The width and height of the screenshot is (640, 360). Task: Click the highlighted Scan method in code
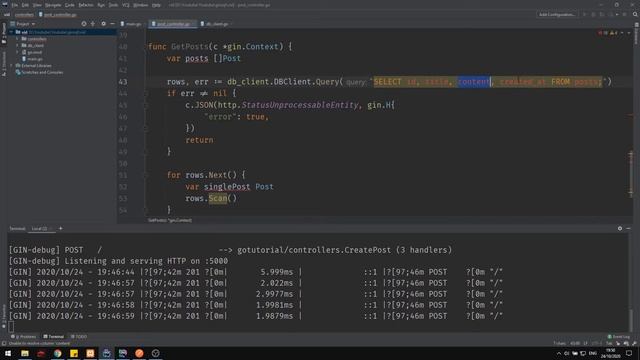tap(218, 198)
